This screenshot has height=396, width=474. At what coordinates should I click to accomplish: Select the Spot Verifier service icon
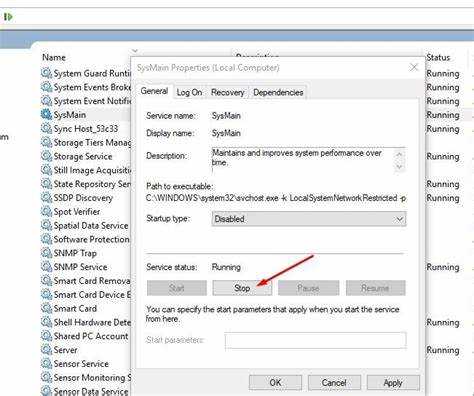click(x=46, y=211)
